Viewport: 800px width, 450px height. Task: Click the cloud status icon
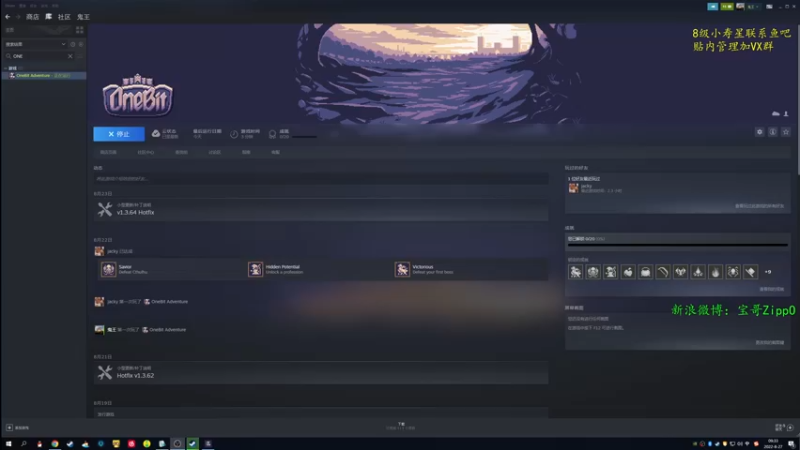click(156, 134)
